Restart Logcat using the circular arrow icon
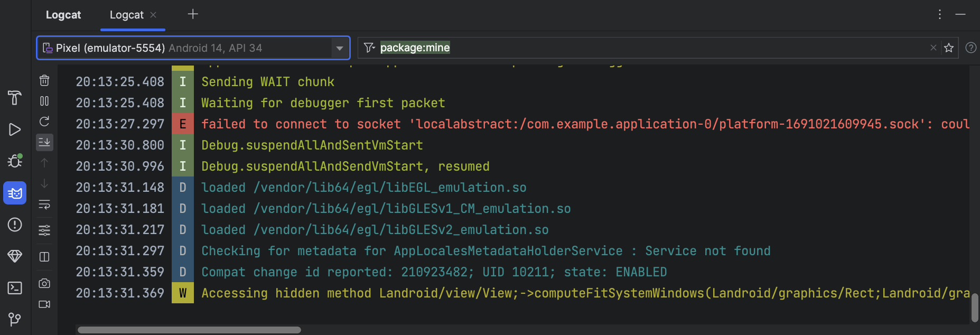This screenshot has width=980, height=335. 44,122
